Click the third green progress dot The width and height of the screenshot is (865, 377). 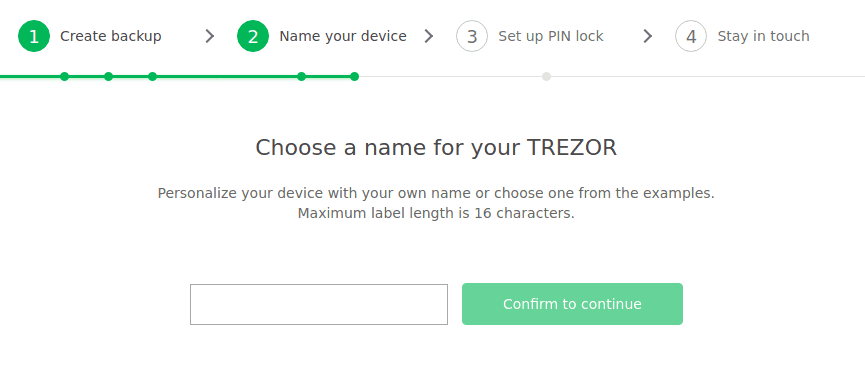(153, 76)
